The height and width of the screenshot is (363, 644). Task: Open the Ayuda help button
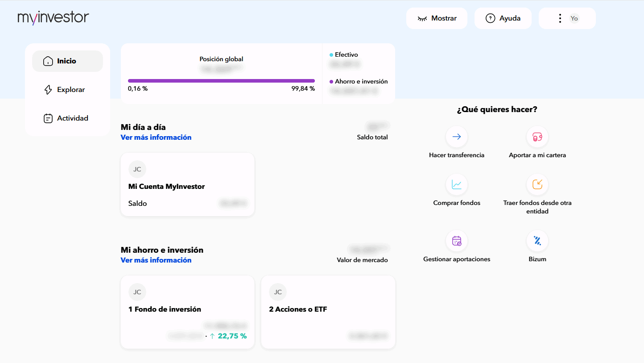[x=503, y=18]
